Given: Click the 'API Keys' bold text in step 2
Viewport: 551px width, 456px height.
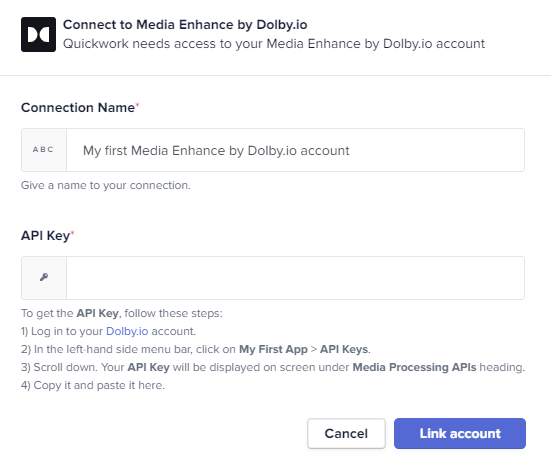Looking at the screenshot, I should [344, 349].
